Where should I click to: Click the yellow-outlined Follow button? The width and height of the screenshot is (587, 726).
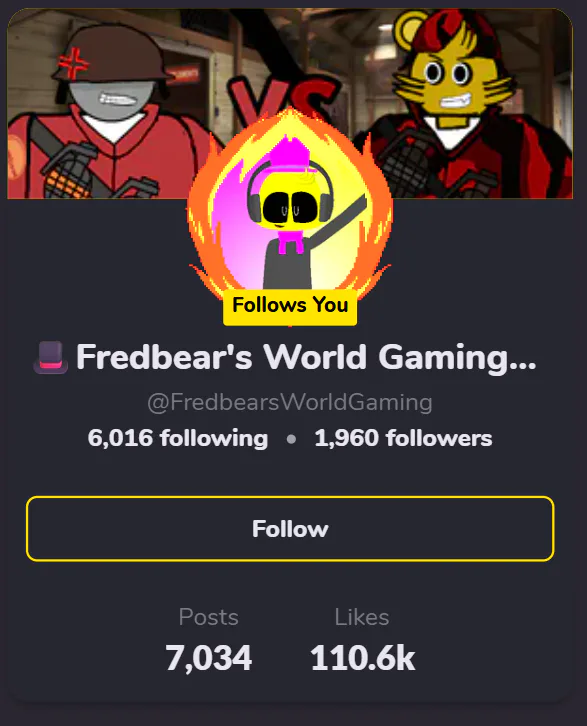point(290,528)
